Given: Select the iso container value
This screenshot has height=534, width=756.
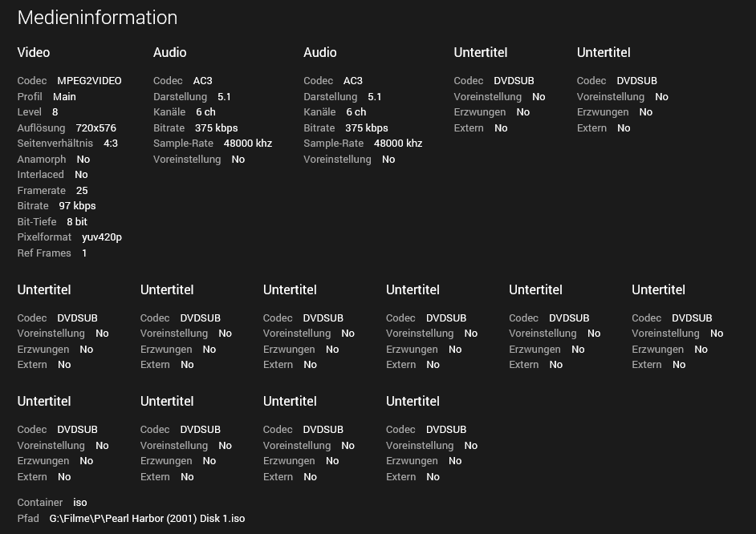Looking at the screenshot, I should pyautogui.click(x=80, y=503).
